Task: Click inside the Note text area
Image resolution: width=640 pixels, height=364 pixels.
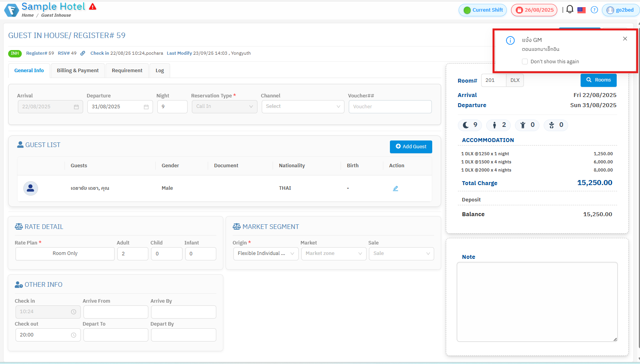Action: 537,302
